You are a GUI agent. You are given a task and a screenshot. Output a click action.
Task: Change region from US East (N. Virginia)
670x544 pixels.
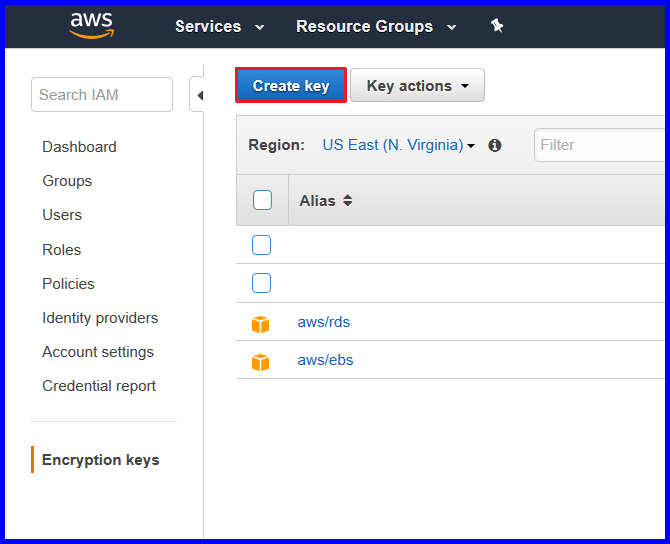coord(398,145)
